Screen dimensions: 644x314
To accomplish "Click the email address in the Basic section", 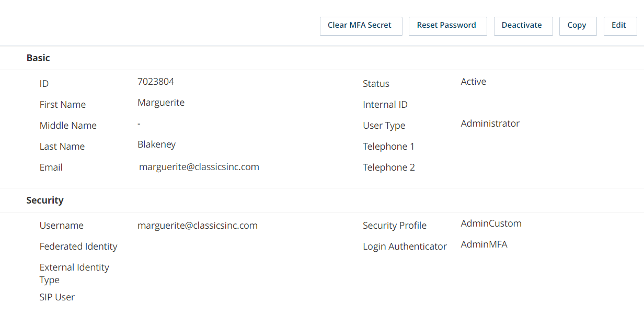I will coord(199,167).
